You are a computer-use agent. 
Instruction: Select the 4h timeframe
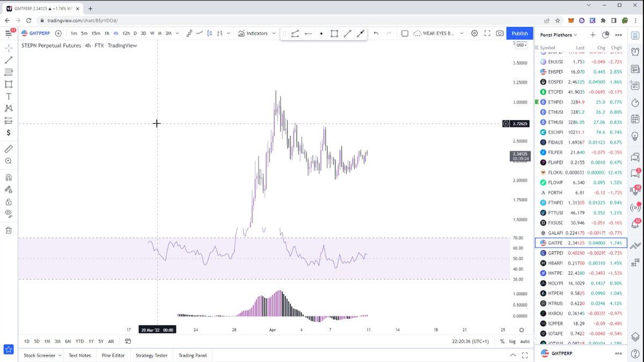(x=116, y=33)
